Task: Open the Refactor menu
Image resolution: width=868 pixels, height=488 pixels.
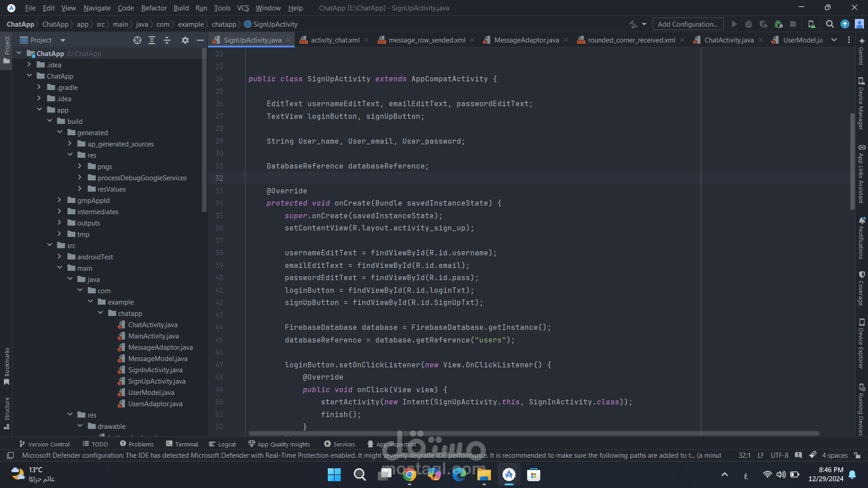Action: pyautogui.click(x=154, y=8)
